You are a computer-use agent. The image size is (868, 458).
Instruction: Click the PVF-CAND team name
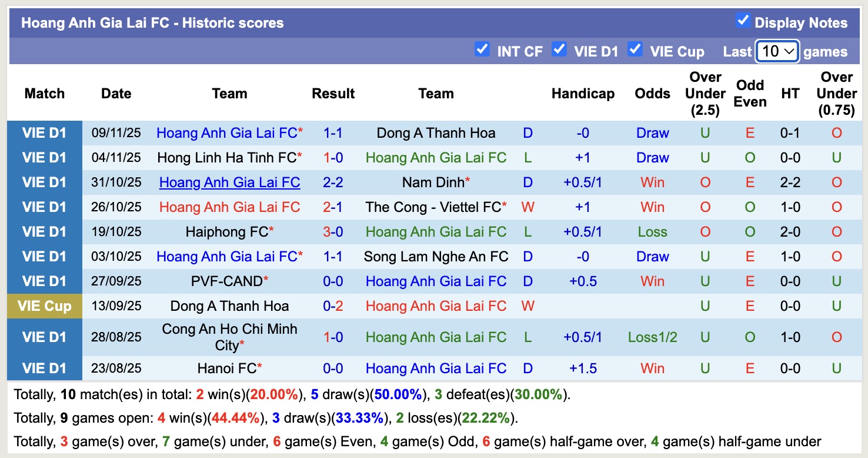coord(226,281)
